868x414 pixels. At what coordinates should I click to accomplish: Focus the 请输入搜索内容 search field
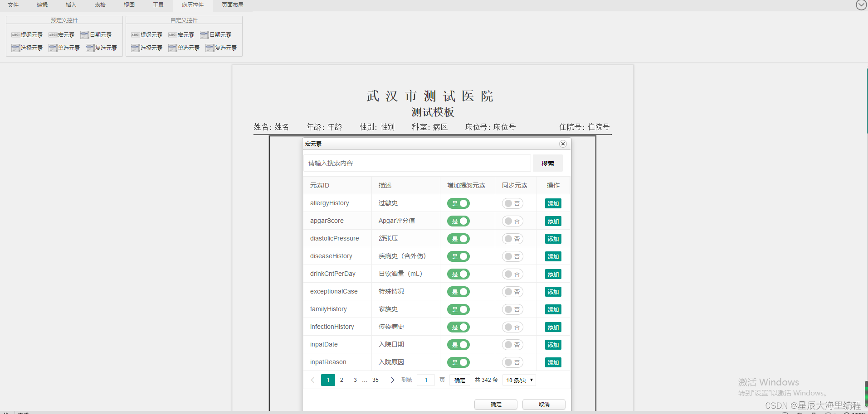coord(417,163)
